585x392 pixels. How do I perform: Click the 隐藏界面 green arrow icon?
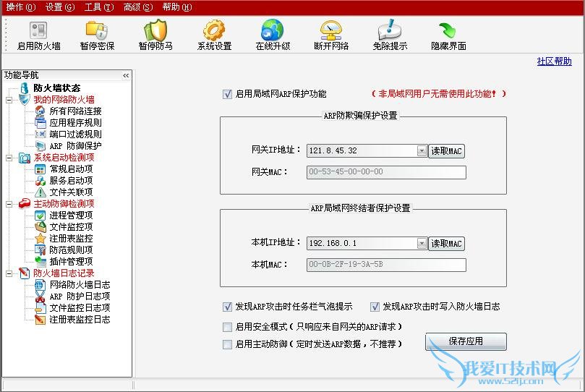pyautogui.click(x=448, y=30)
